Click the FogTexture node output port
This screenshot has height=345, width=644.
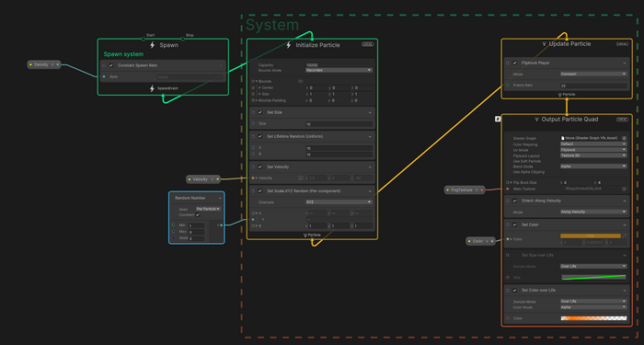pyautogui.click(x=482, y=190)
